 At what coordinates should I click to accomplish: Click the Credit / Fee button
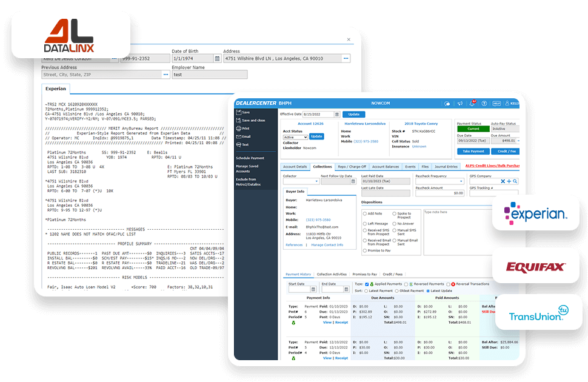click(506, 151)
